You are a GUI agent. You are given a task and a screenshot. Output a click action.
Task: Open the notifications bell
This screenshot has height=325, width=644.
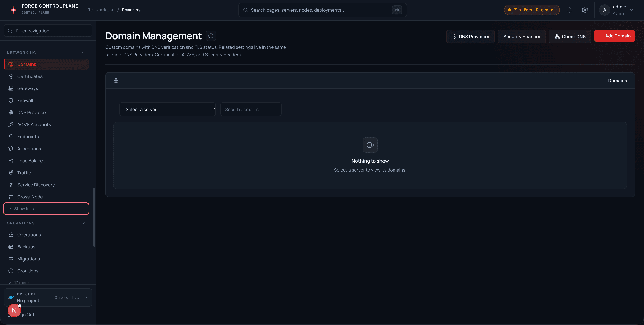569,10
